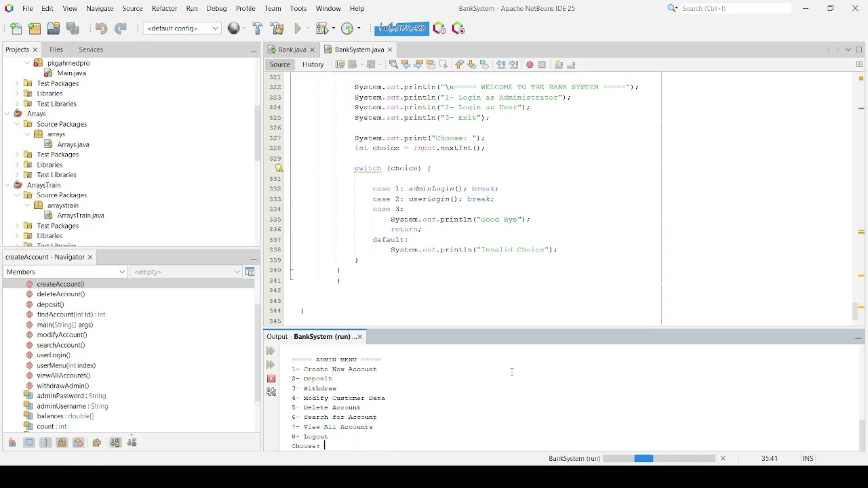Image resolution: width=868 pixels, height=488 pixels.
Task: Click the Search (Ctrl+I) field
Action: tap(736, 8)
